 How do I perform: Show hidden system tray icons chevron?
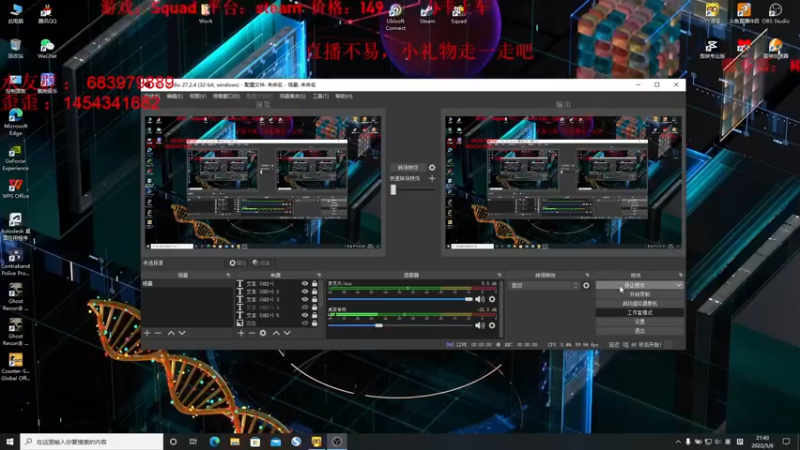pyautogui.click(x=678, y=442)
